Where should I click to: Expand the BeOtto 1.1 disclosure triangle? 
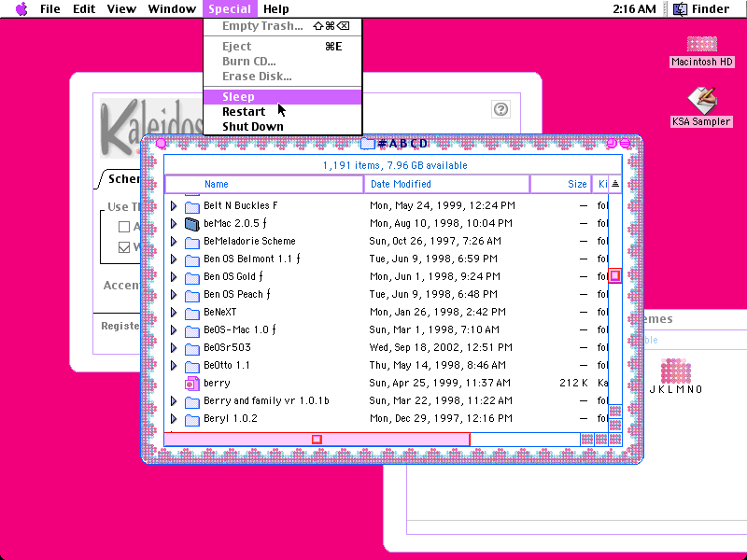click(x=174, y=365)
